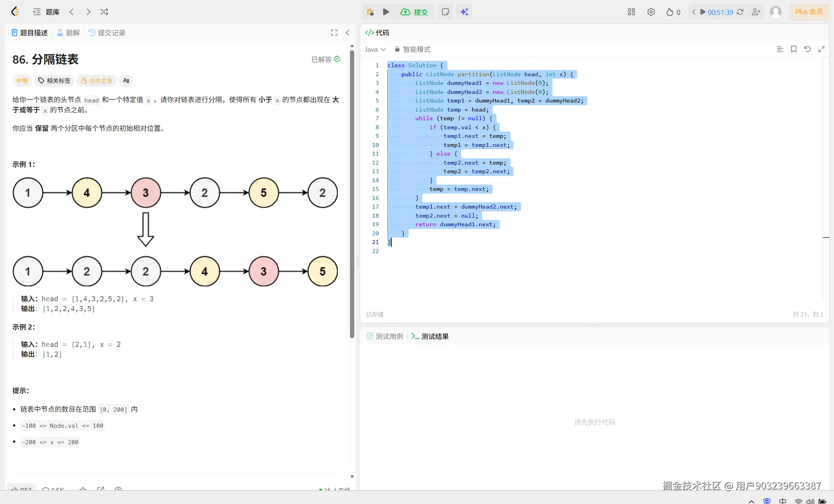Image resolution: width=834 pixels, height=504 pixels.
Task: Click the debug icon in top toolbar
Action: click(x=370, y=12)
